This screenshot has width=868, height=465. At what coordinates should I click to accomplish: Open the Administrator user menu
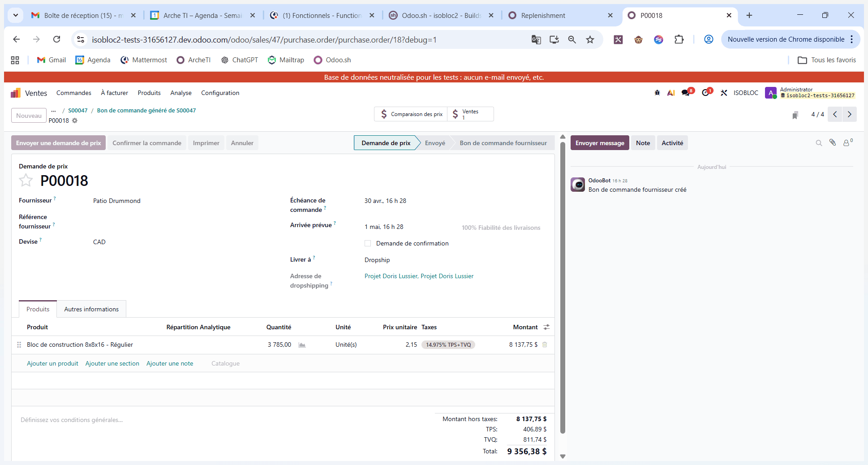[810, 93]
